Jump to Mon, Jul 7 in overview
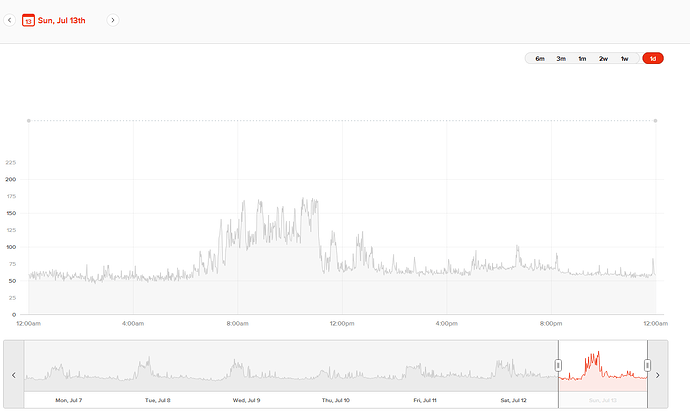690x417 pixels. pyautogui.click(x=69, y=400)
